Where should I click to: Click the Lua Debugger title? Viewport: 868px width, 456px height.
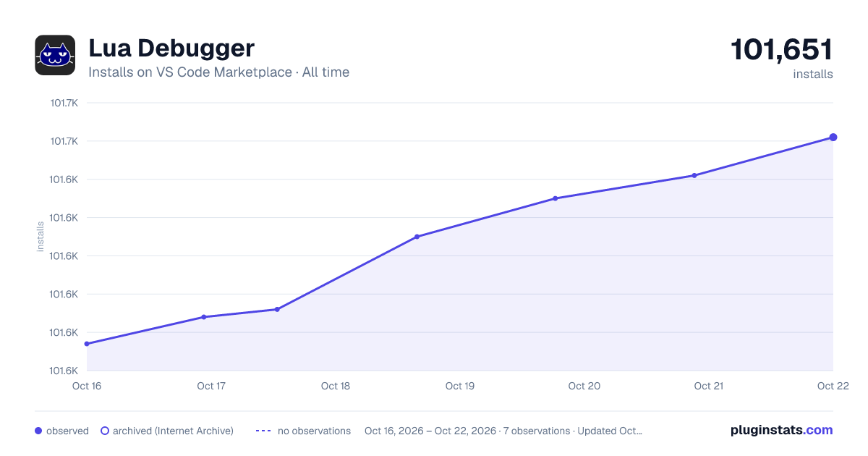click(x=171, y=48)
